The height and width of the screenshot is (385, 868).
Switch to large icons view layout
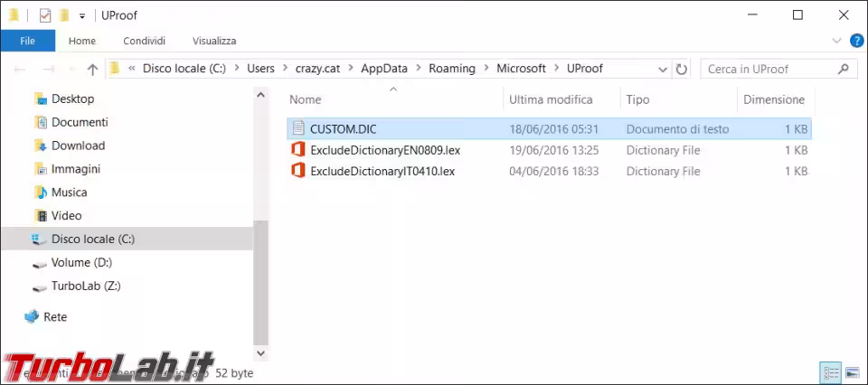click(853, 373)
